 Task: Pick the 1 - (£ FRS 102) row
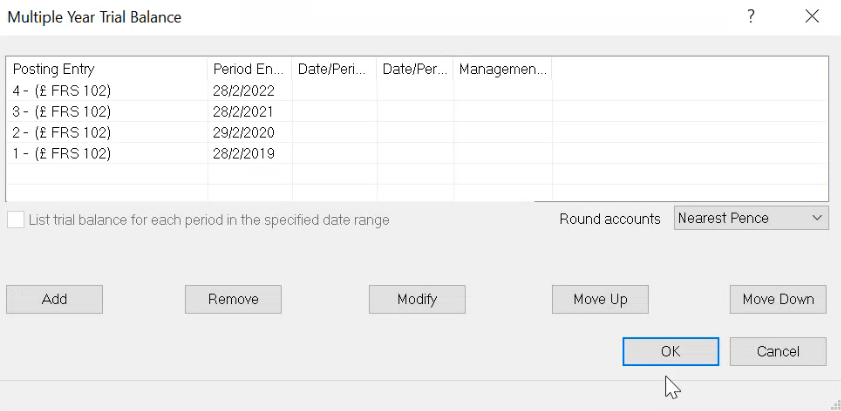(x=62, y=154)
